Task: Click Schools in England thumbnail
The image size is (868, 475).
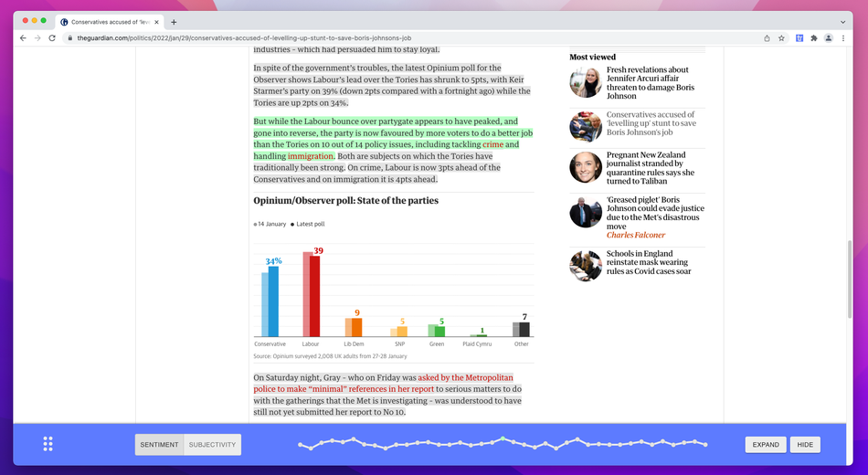Action: coord(586,266)
